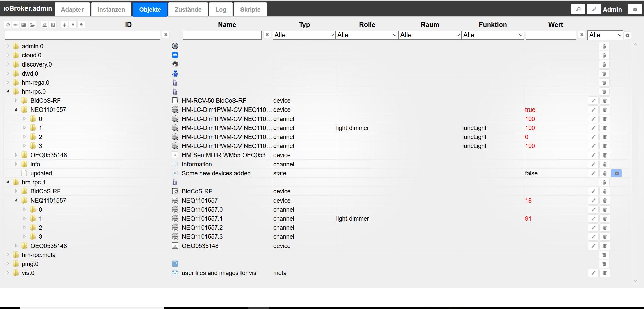Delete the ping.0 object
The height and width of the screenshot is (309, 644).
[x=604, y=264]
